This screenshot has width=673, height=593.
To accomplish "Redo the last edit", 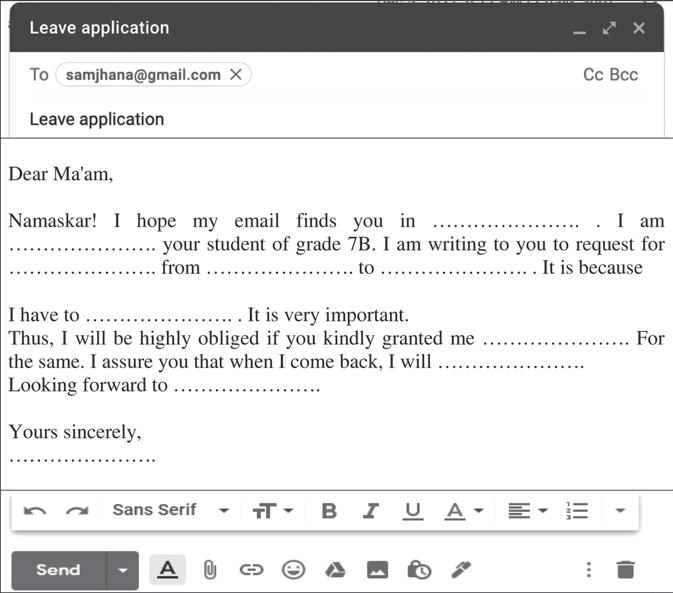I will (x=77, y=511).
